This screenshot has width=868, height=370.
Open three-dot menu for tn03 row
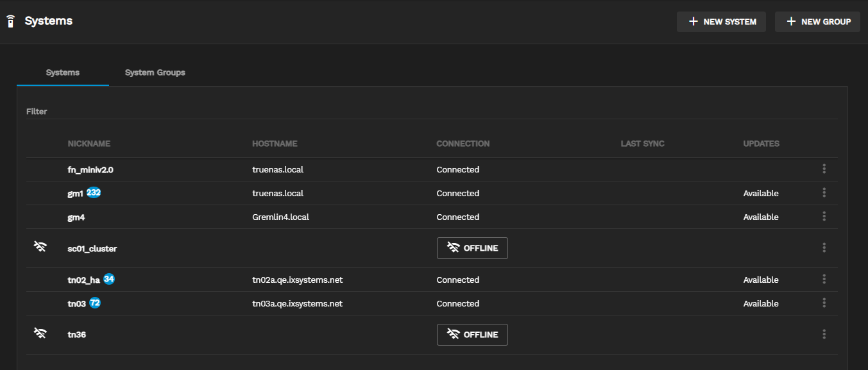pos(824,303)
